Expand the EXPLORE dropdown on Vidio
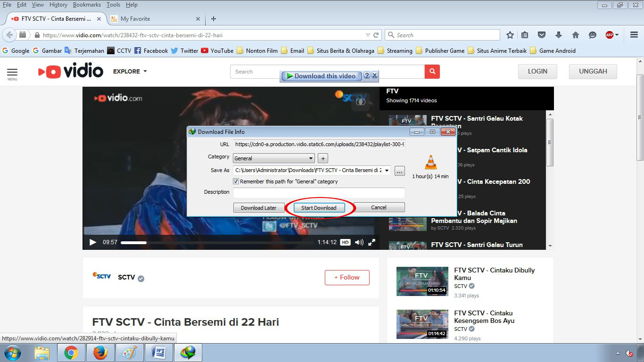 coord(130,71)
